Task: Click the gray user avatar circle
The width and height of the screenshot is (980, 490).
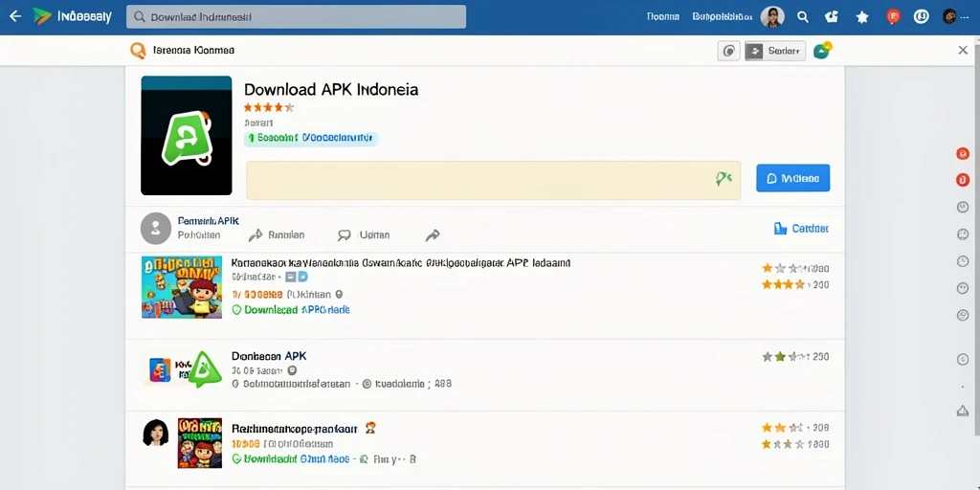Action: 156,228
